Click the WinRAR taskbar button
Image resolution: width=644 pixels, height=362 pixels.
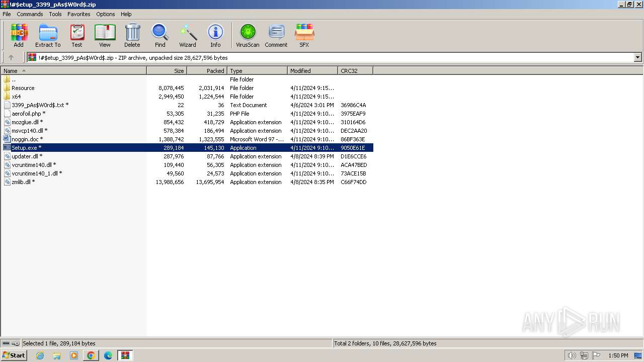[125, 355]
